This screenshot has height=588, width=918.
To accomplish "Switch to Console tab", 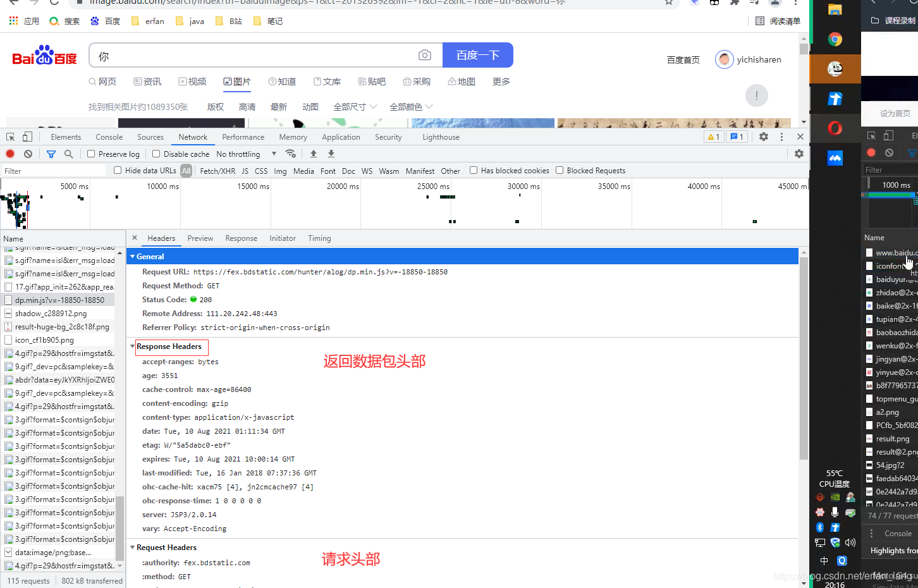I will coord(109,137).
